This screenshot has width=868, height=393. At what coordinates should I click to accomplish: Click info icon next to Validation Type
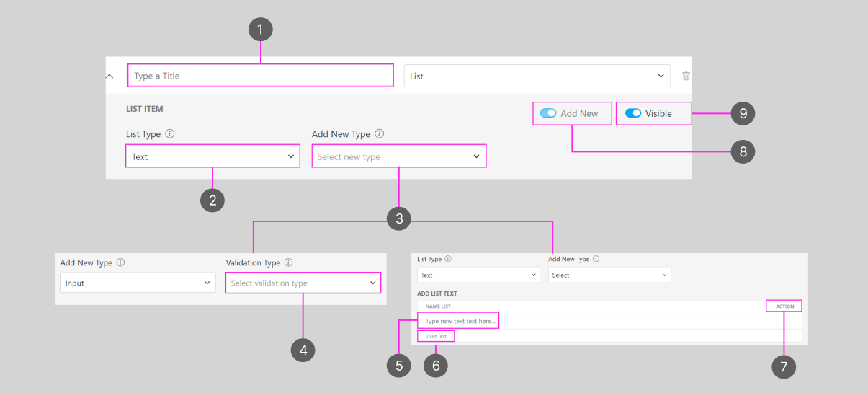tap(289, 263)
